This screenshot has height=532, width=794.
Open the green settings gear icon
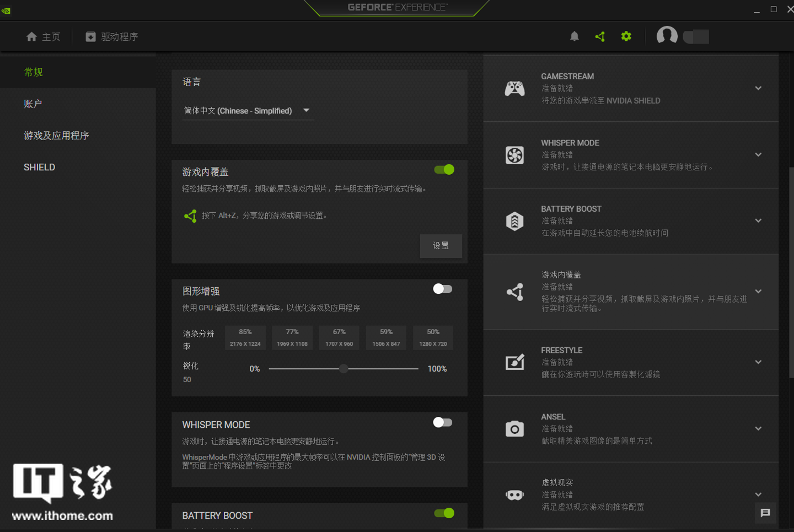[626, 36]
